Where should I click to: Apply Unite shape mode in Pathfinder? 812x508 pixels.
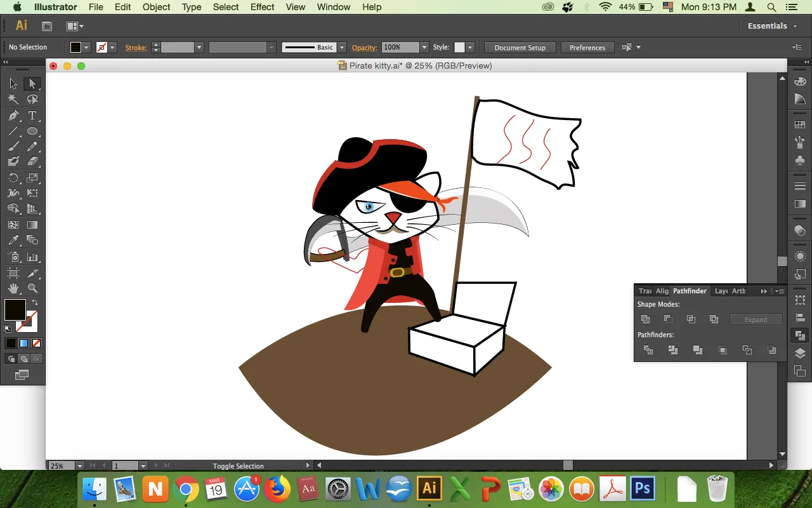tap(646, 319)
